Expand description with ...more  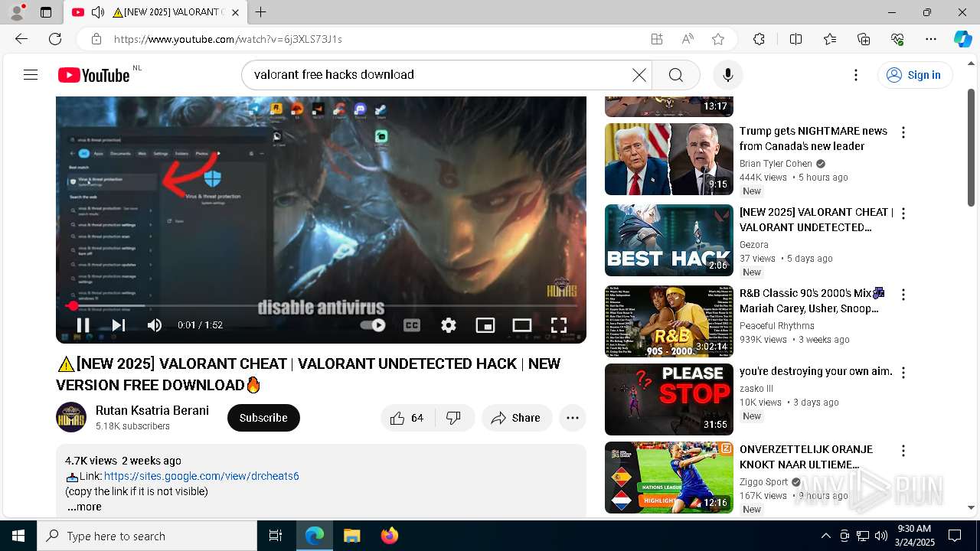(x=84, y=507)
